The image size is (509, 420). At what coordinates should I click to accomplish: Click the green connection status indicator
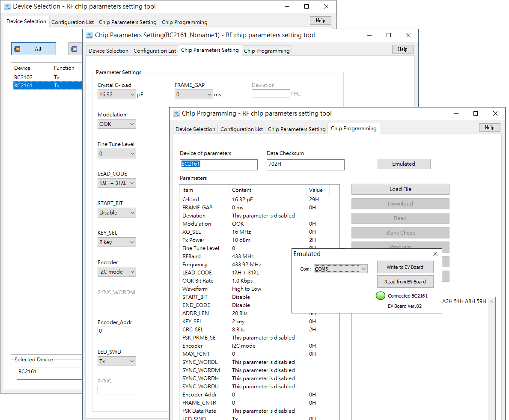coord(380,296)
